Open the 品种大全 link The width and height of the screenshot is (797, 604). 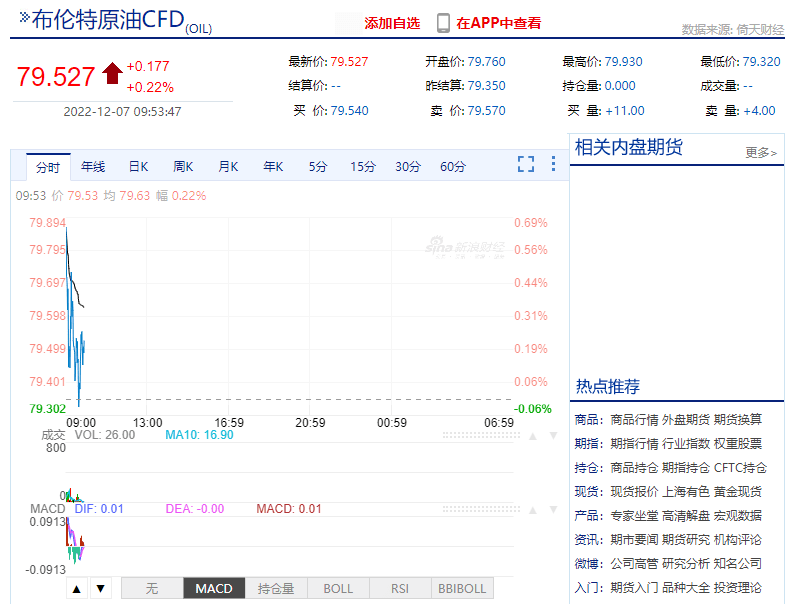point(686,588)
